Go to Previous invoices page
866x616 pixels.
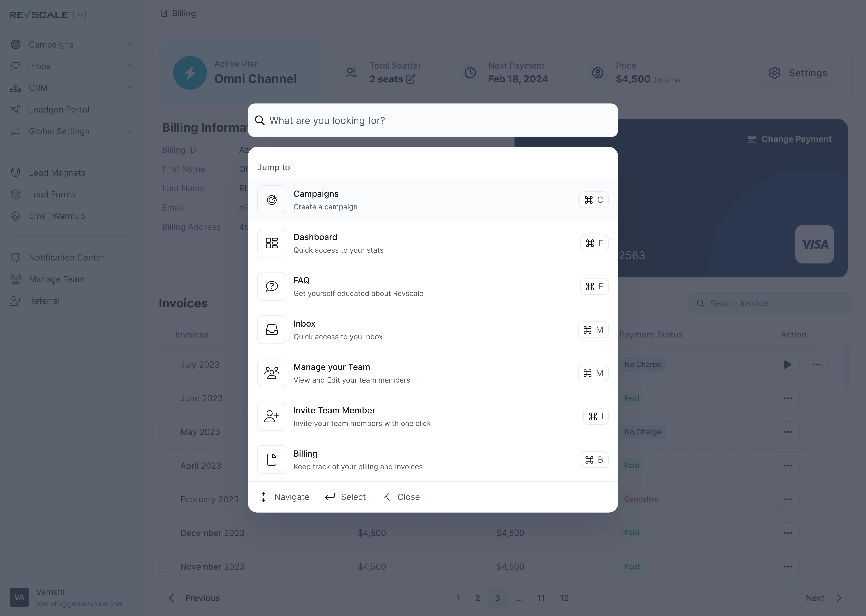point(194,598)
